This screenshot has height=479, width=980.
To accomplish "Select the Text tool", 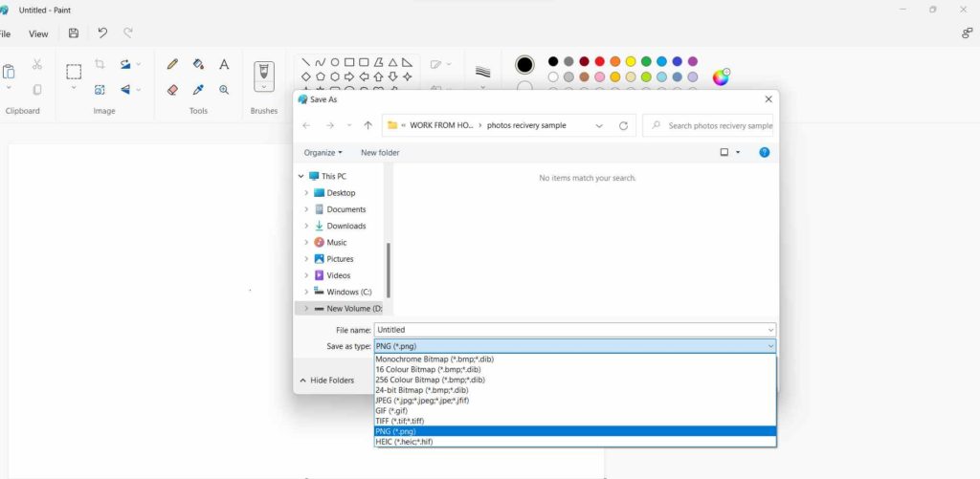I will [224, 64].
